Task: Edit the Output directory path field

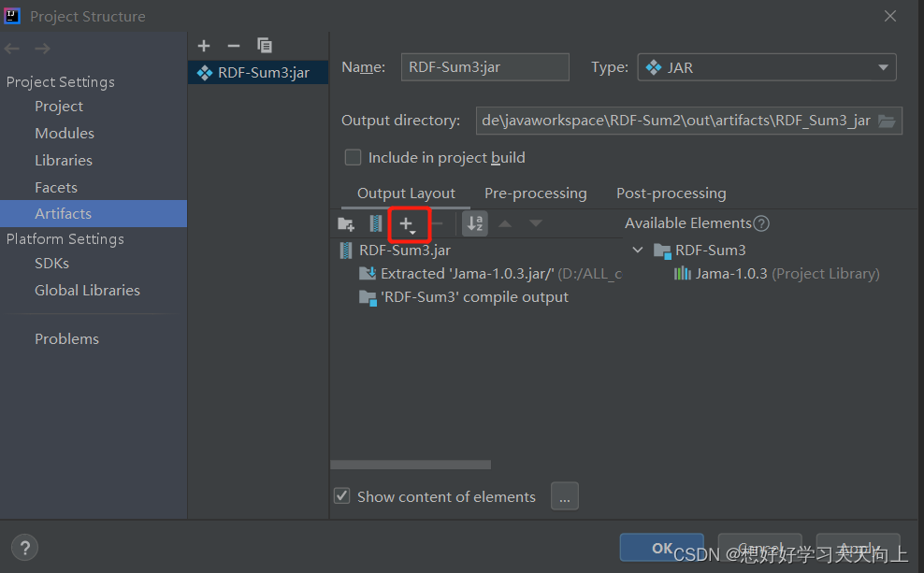Action: point(676,121)
